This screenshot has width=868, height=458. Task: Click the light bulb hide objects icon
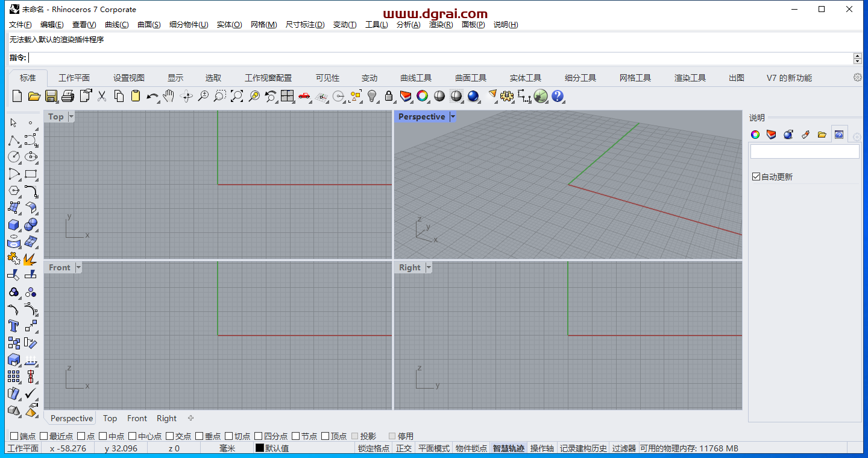[x=372, y=96]
